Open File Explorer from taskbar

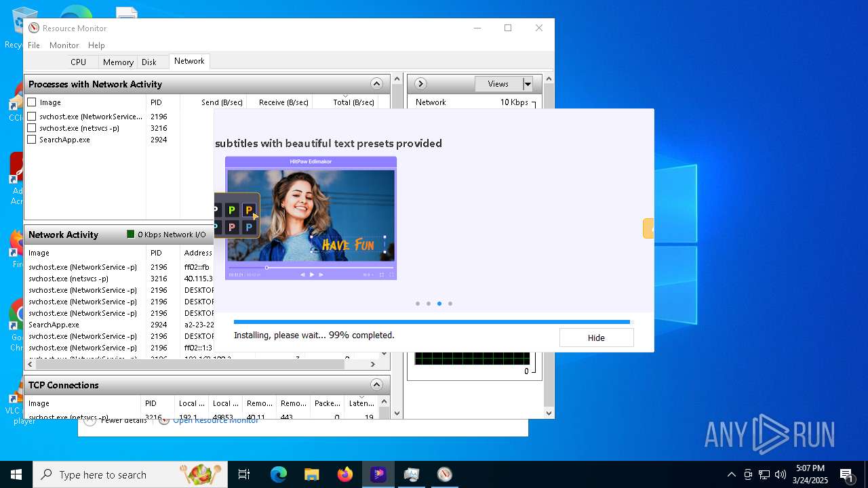[311, 474]
